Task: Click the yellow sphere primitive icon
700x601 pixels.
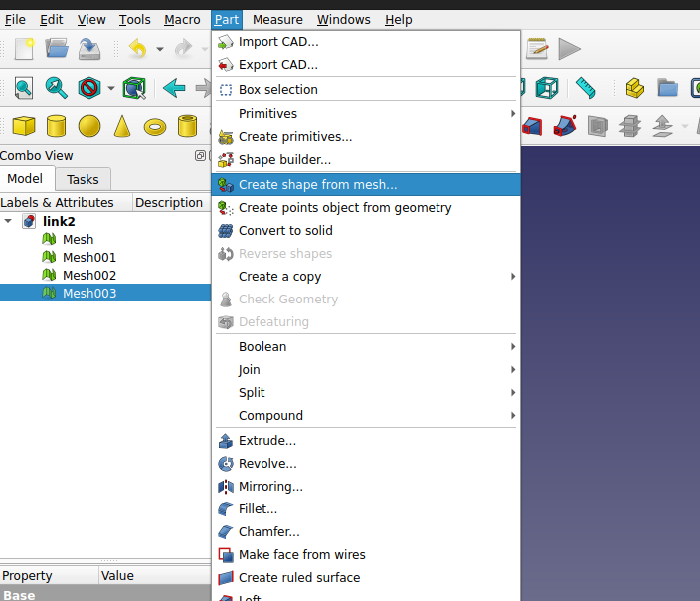Action: click(89, 126)
